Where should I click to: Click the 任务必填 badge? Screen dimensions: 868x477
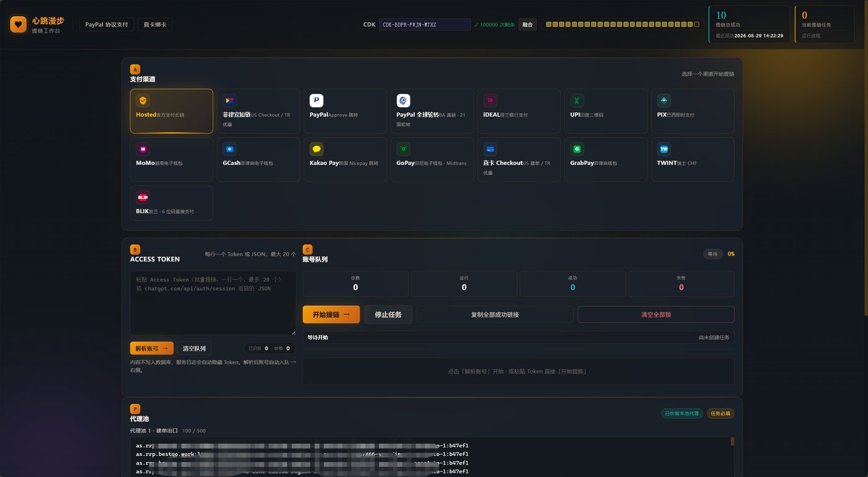(720, 413)
